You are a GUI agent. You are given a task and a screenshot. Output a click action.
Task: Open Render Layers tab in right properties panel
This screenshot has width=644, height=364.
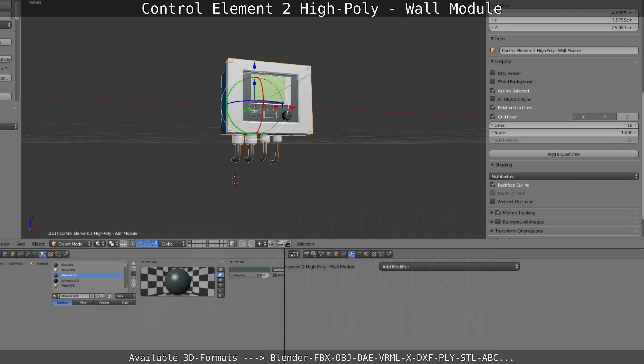314,254
